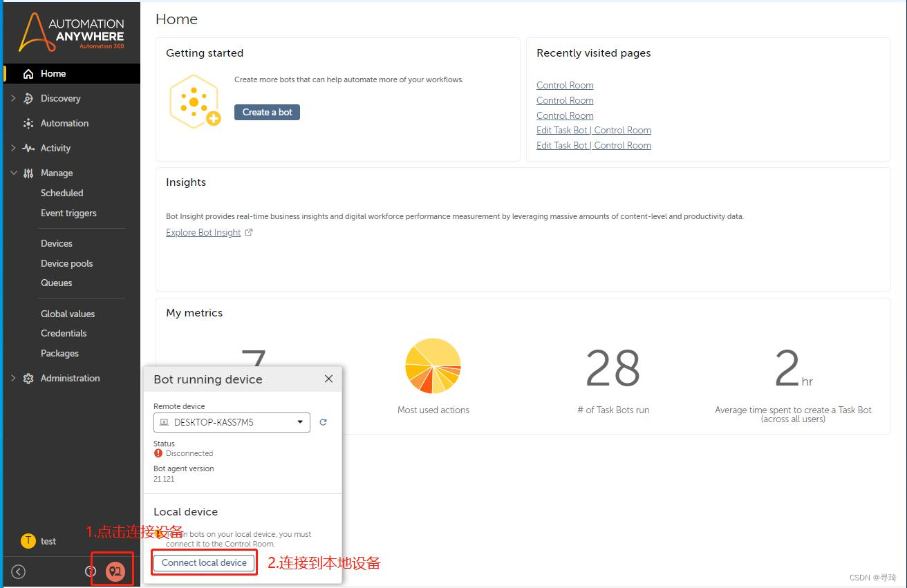Click the Most used actions pie chart

[433, 366]
